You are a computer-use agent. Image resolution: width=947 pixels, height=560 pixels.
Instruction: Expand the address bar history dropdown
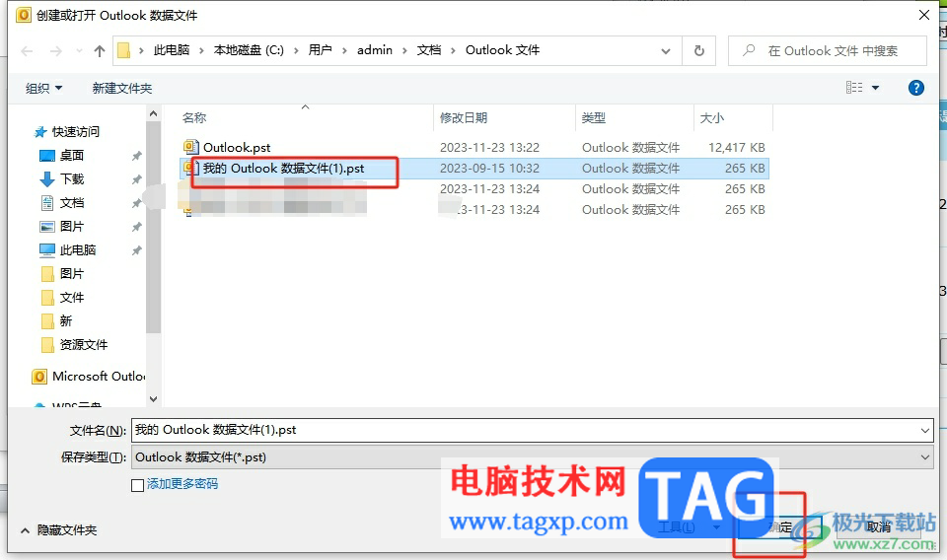tap(666, 51)
